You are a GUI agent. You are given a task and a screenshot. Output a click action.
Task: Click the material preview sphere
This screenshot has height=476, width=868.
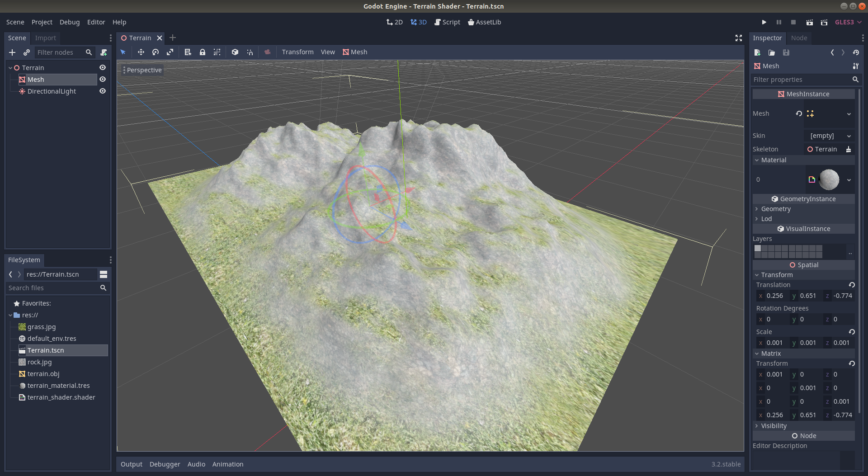coord(829,179)
